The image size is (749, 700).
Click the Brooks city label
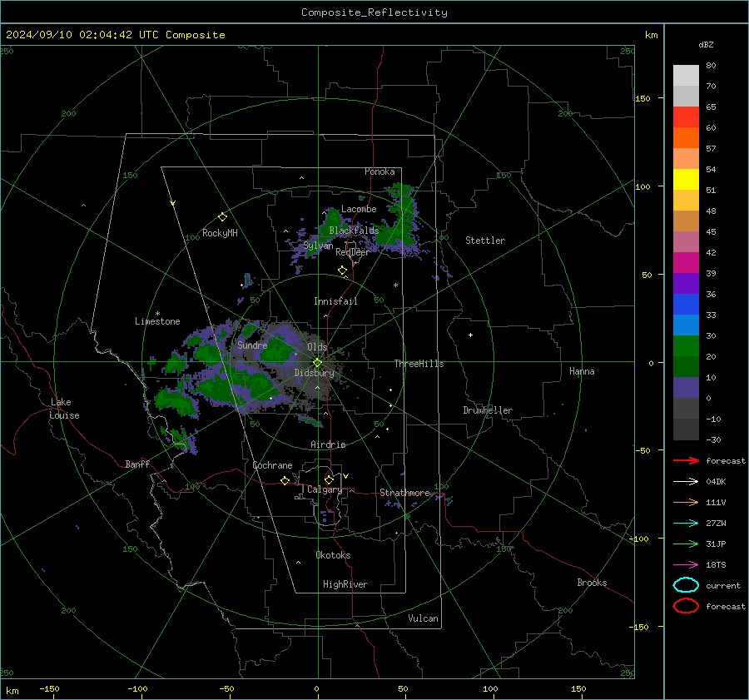(592, 583)
